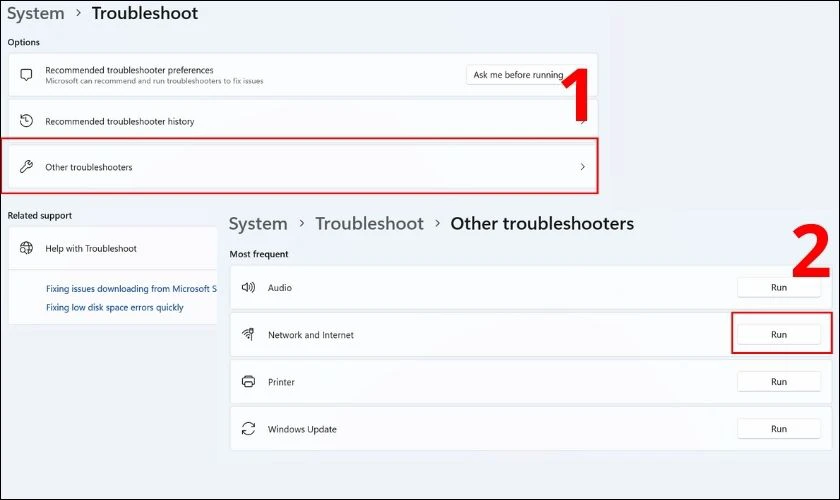The height and width of the screenshot is (500, 840).
Task: Click the Audio label
Action: [x=280, y=288]
